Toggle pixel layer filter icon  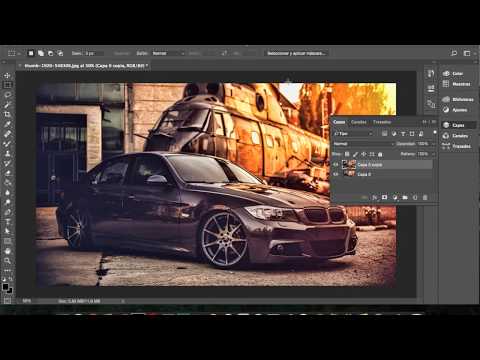(x=385, y=134)
